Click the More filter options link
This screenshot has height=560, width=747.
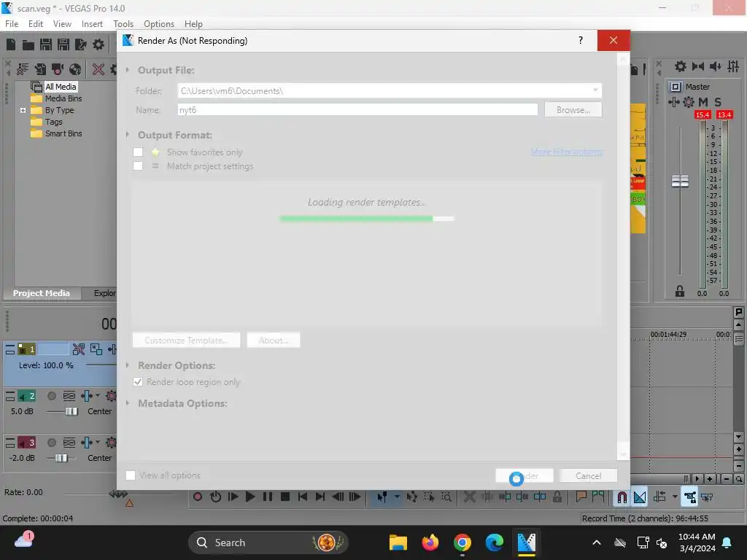[566, 152]
